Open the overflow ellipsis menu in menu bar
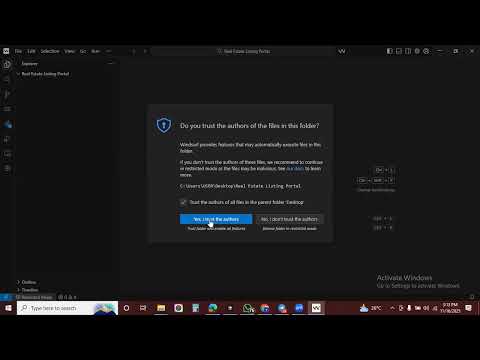Screen dimensions: 480x360 (109, 51)
